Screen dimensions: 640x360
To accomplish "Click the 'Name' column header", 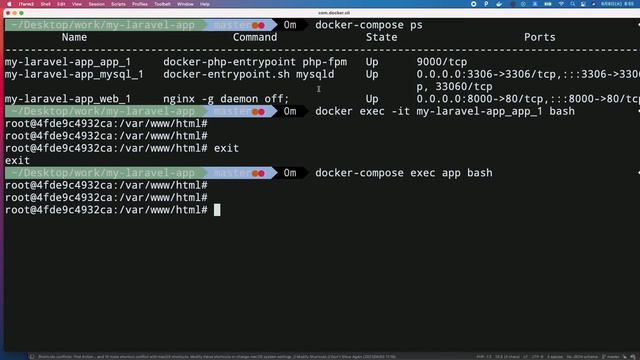I will pos(74,37).
